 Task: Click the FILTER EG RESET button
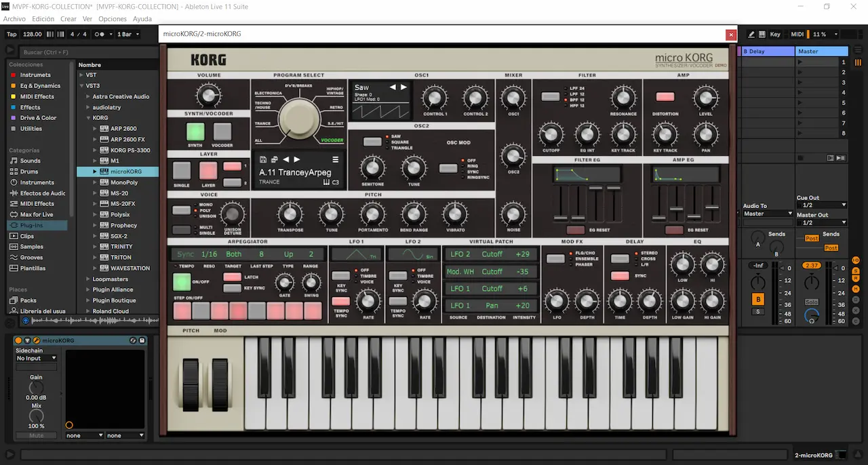576,230
